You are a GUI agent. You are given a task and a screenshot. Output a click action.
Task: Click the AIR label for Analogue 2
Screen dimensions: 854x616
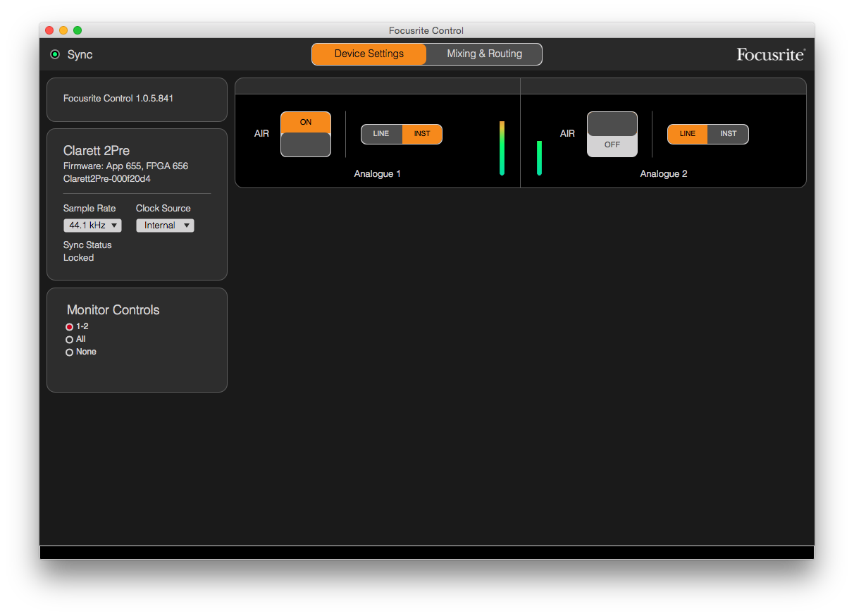pos(568,133)
